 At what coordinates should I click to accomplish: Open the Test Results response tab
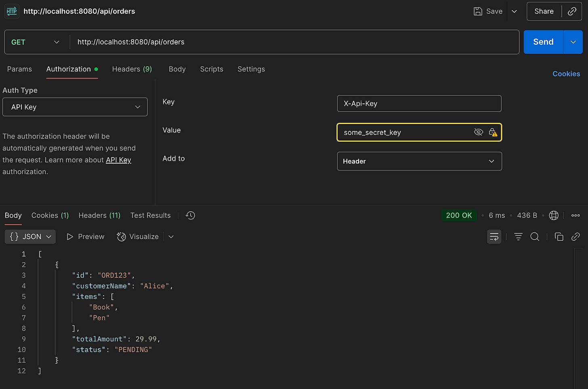tap(150, 215)
